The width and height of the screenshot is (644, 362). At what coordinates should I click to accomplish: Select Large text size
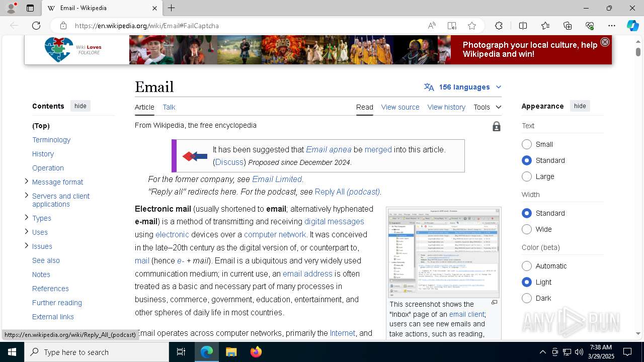coord(527,176)
